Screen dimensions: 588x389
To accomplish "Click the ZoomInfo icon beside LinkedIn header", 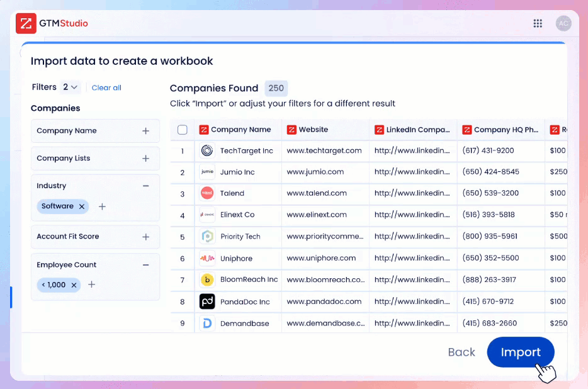I will coord(379,130).
